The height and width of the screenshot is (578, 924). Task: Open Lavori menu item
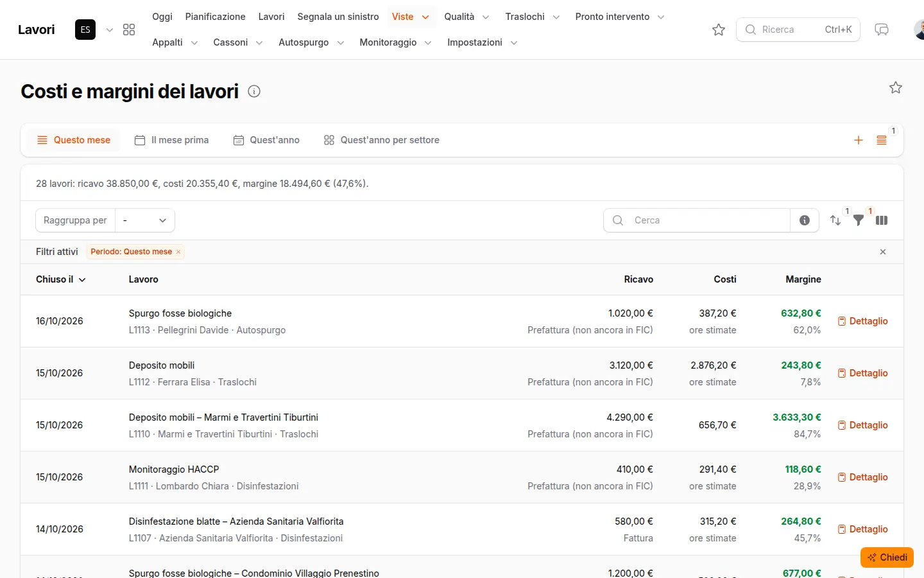click(x=271, y=17)
